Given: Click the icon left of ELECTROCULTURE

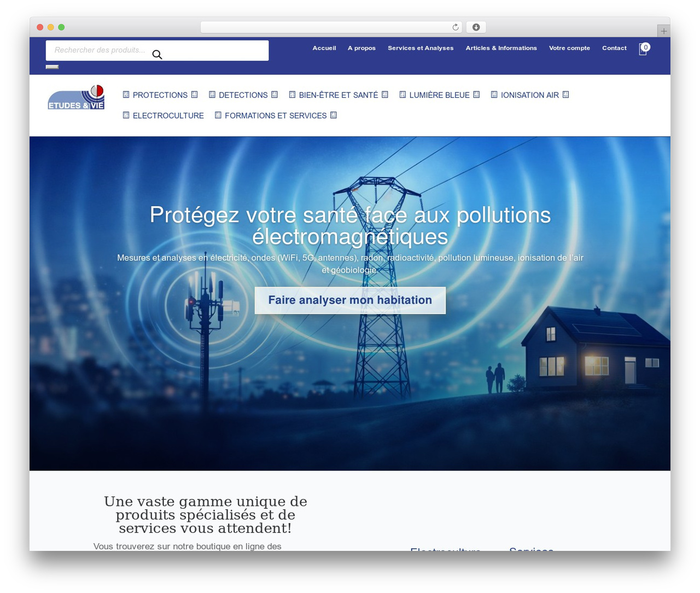Looking at the screenshot, I should [x=126, y=115].
